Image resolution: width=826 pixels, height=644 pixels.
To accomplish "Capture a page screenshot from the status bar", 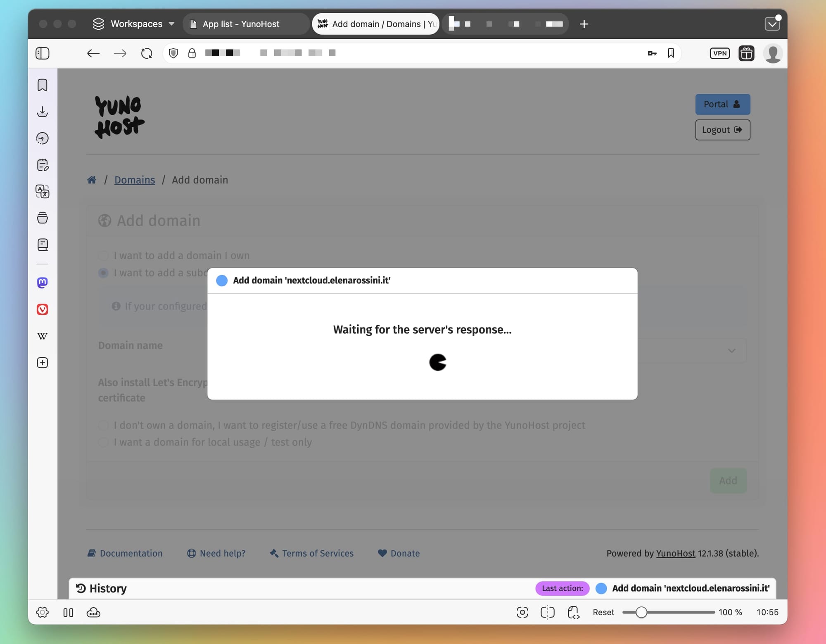I will tap(522, 613).
